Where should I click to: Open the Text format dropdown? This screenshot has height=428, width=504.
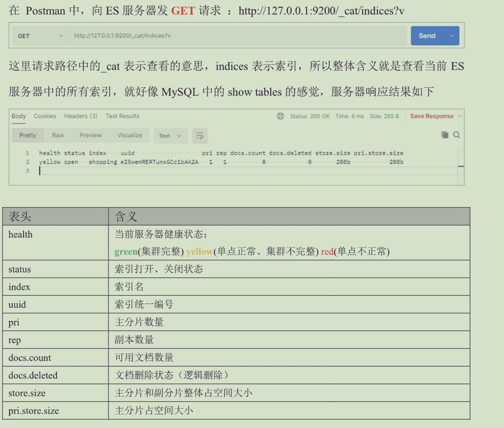point(170,136)
